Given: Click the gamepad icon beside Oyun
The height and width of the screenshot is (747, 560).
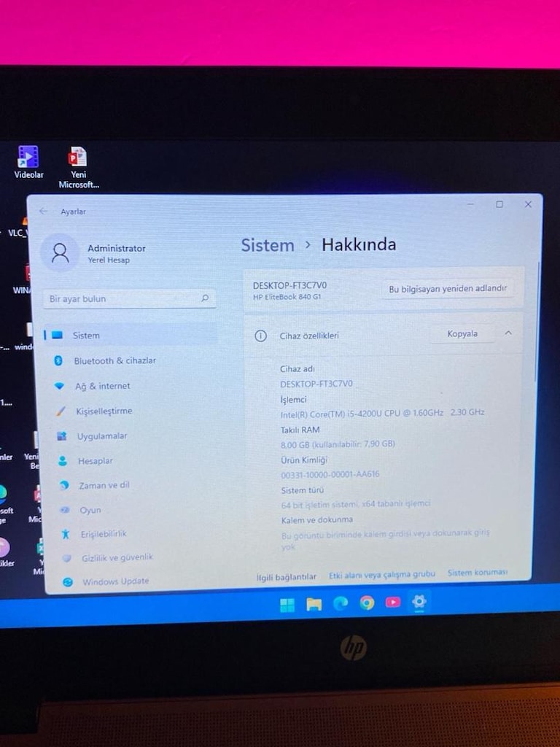Looking at the screenshot, I should click(65, 510).
